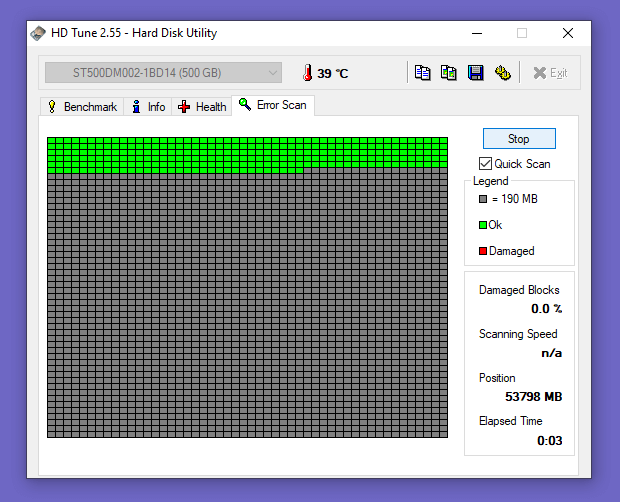This screenshot has height=502, width=620.
Task: Open the ST500DM002-1BD14 drive dropdown
Action: [x=163, y=73]
